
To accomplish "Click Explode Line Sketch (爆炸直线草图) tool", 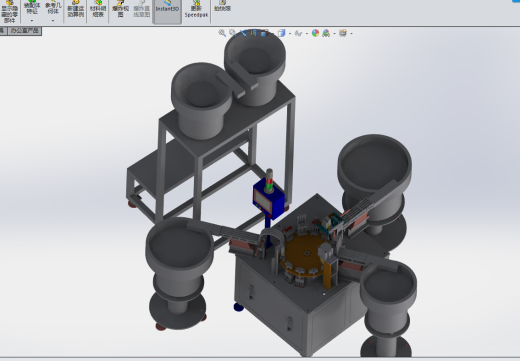I will coord(141,10).
